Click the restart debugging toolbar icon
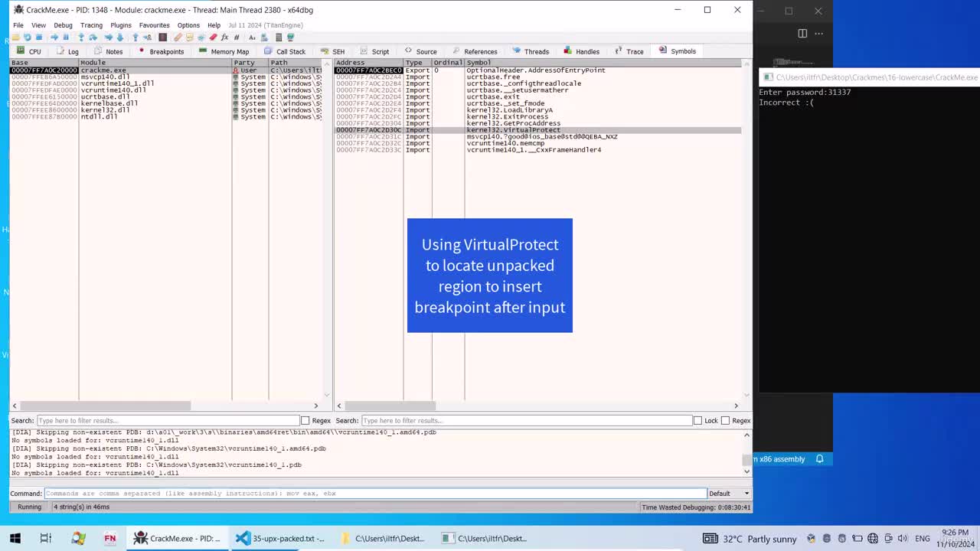This screenshot has height=551, width=980. tap(28, 37)
